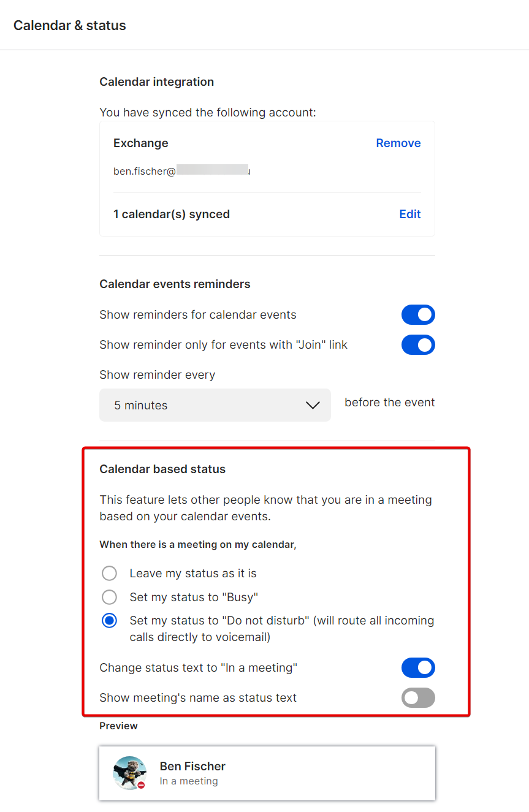Click the "1 calendar(s) synced" label
The width and height of the screenshot is (529, 812).
pyautogui.click(x=172, y=214)
